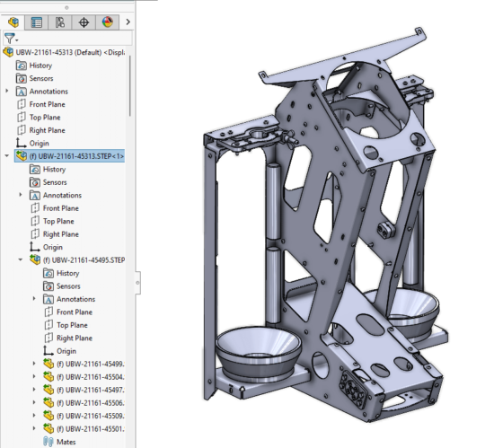Open the DimXpertManager crosshair tab

84,22
